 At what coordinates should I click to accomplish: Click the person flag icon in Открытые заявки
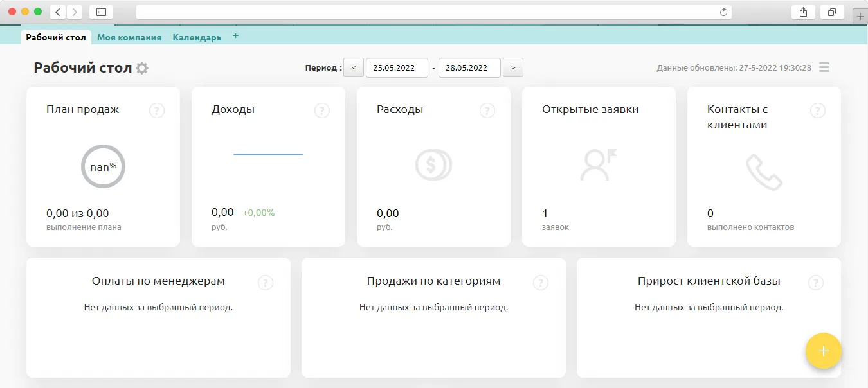(x=599, y=164)
